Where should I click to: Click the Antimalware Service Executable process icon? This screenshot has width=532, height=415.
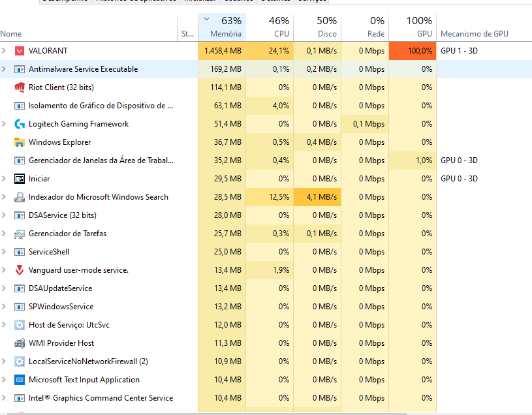pos(20,69)
